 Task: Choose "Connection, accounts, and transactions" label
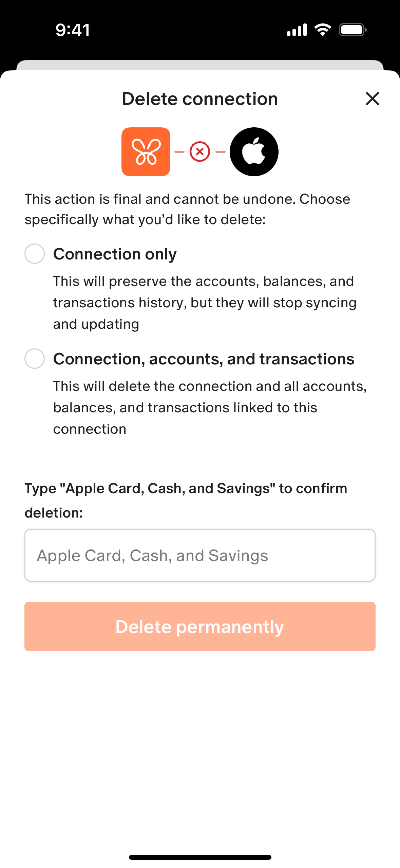[204, 359]
